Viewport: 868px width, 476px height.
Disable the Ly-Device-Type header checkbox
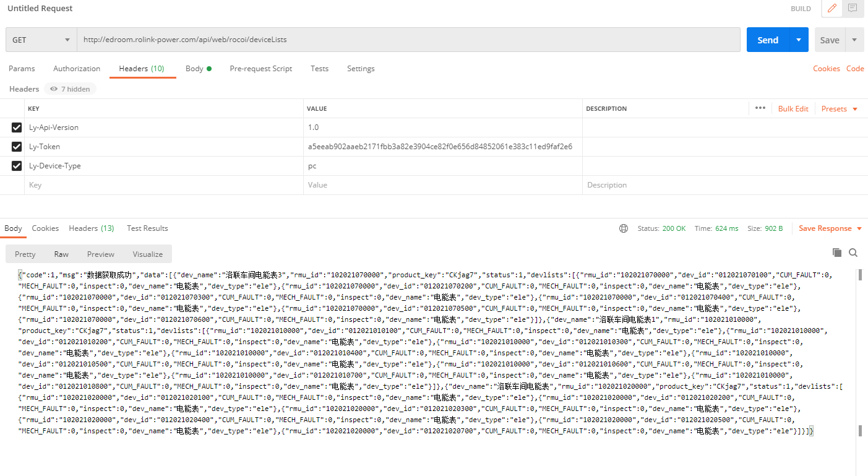pyautogui.click(x=17, y=166)
